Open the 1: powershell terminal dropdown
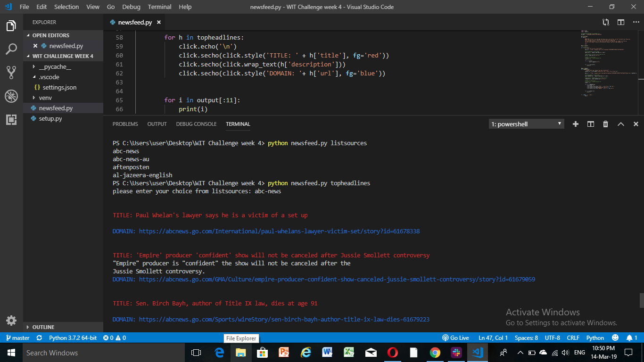644x362 pixels. (x=527, y=124)
